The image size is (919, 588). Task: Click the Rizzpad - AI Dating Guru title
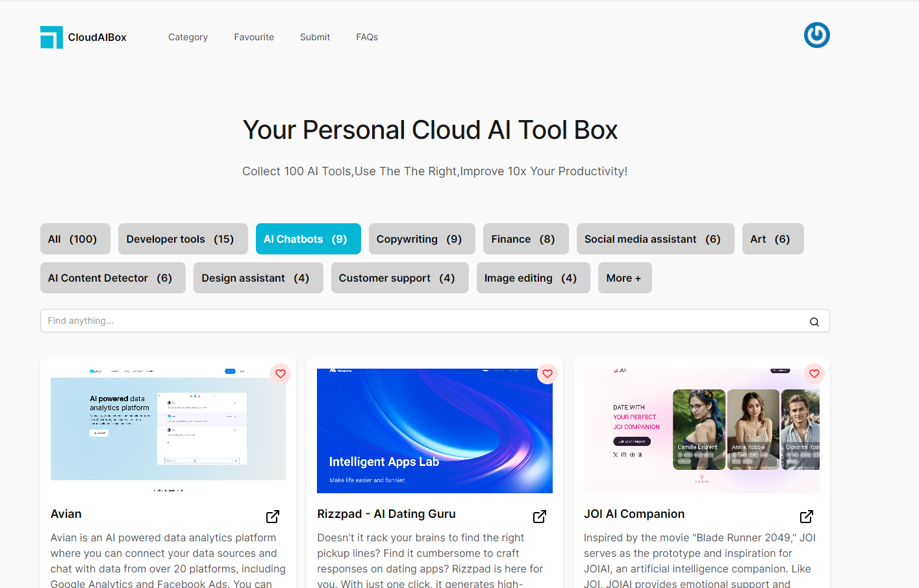point(386,514)
